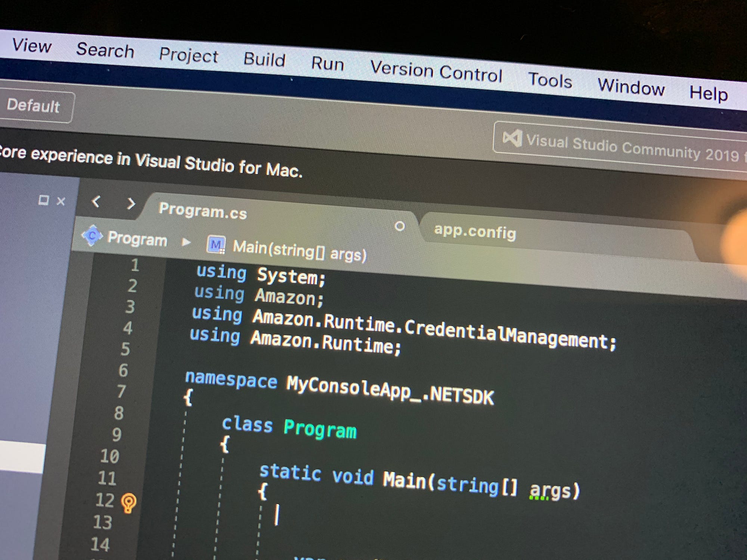
Task: Click line number 10 in the gutter
Action: (109, 456)
